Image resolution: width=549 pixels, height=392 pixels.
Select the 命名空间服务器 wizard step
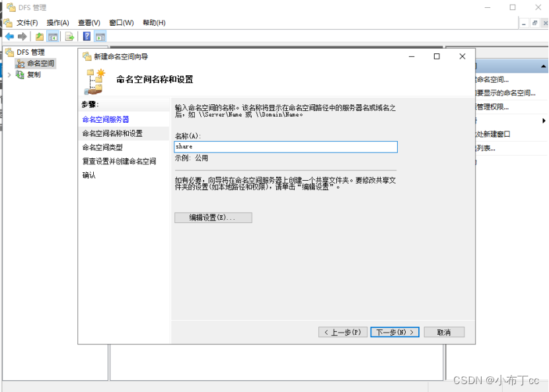[x=106, y=121]
